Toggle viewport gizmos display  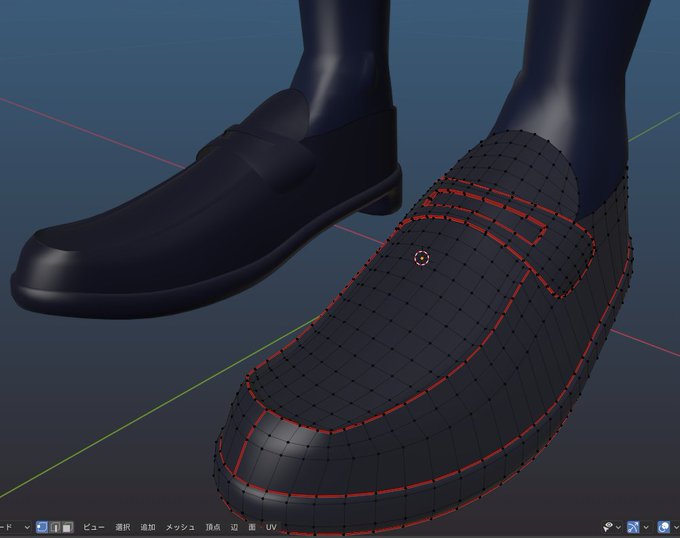pyautogui.click(x=633, y=527)
